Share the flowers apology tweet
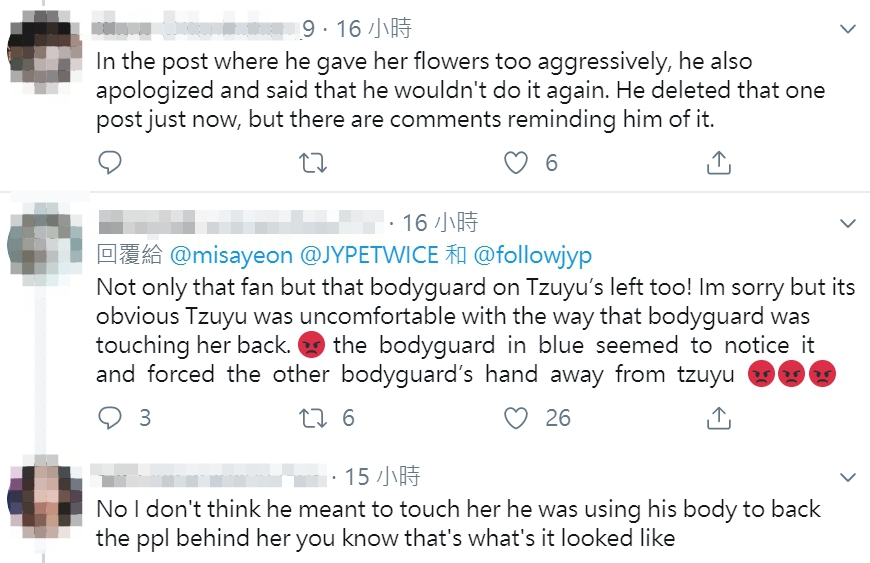This screenshot has width=870, height=563. pos(718,162)
